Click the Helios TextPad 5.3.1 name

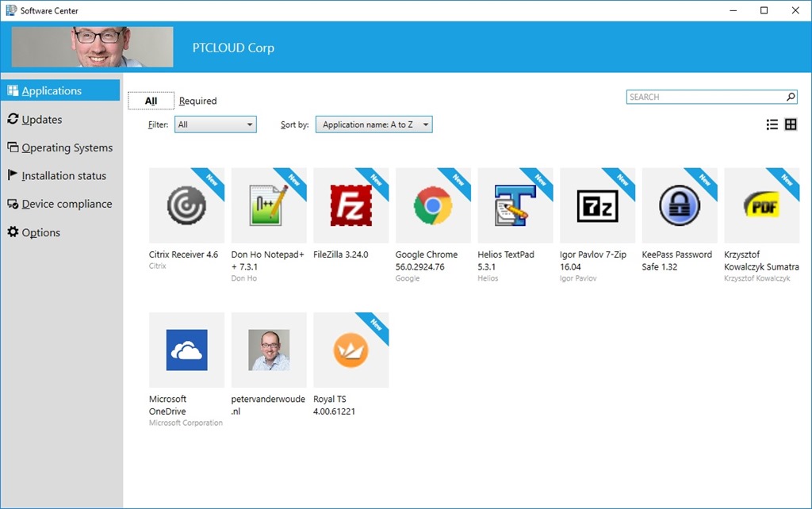tap(506, 261)
